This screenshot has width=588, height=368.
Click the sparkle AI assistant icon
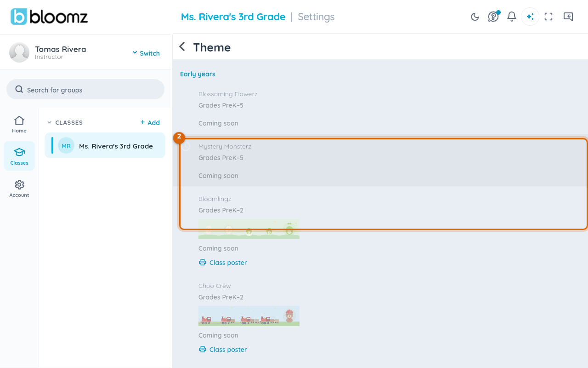(530, 17)
